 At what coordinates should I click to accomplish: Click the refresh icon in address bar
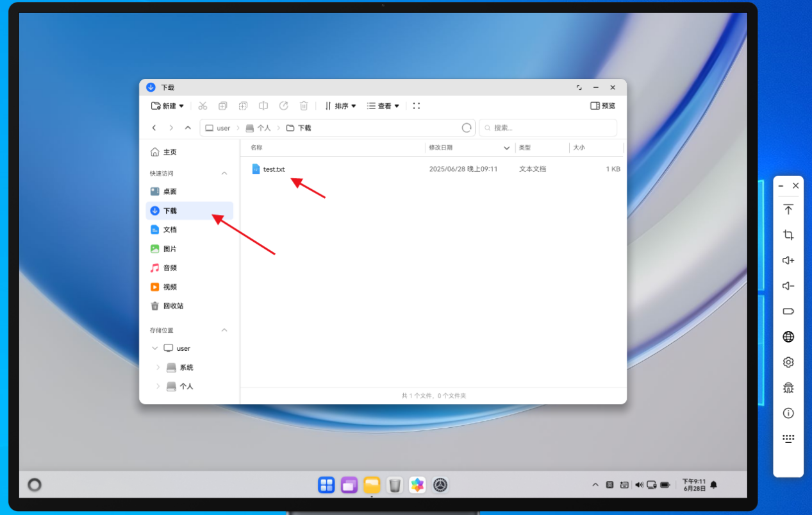467,128
